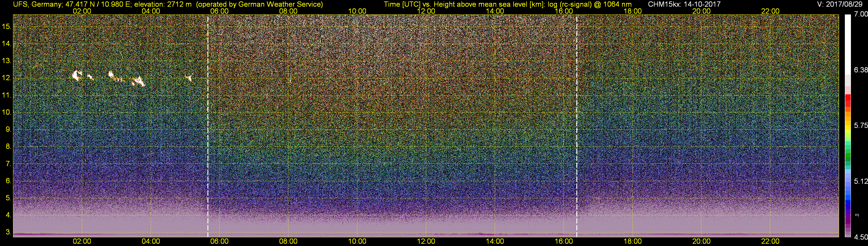Click the 5.75 value on the color scale
The height and width of the screenshot is (246, 868).
860,126
